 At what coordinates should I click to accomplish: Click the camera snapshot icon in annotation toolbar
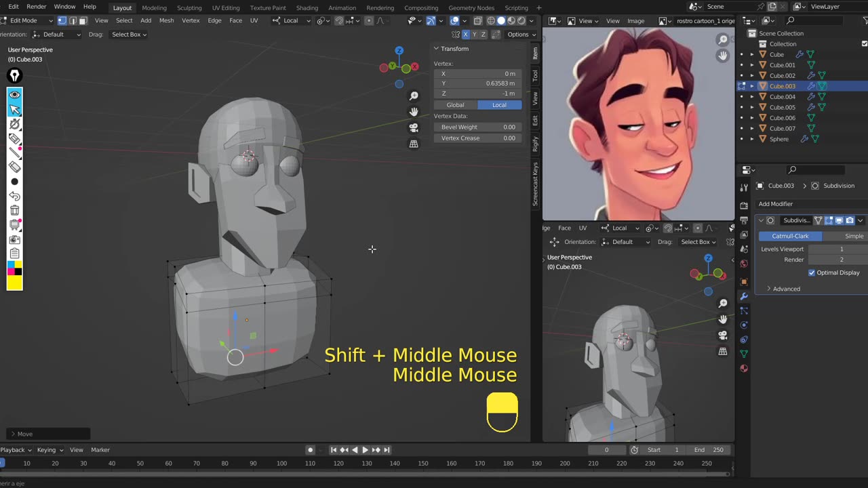click(x=14, y=240)
